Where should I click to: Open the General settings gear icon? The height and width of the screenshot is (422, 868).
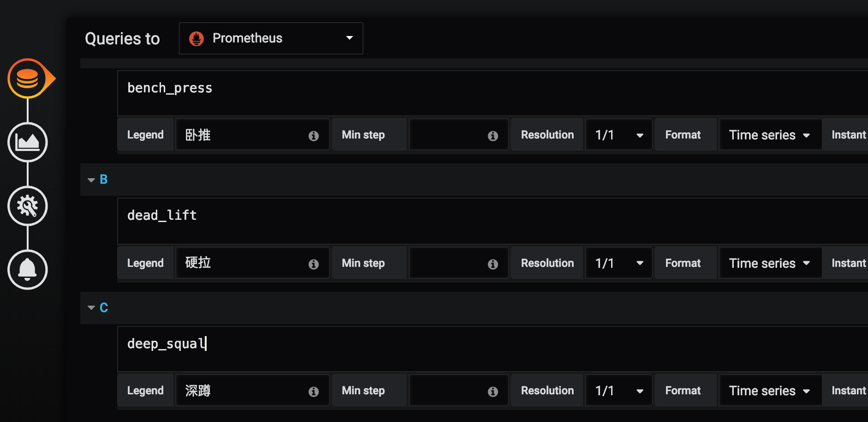click(x=28, y=206)
